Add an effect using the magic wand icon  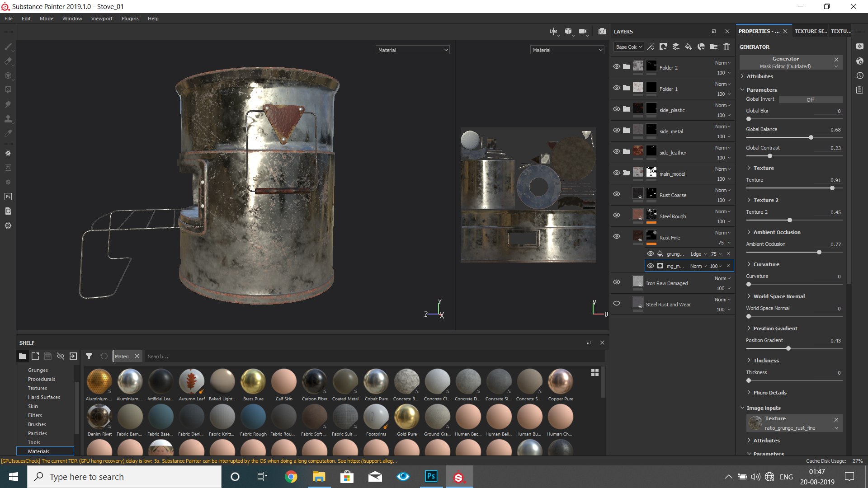click(x=651, y=47)
